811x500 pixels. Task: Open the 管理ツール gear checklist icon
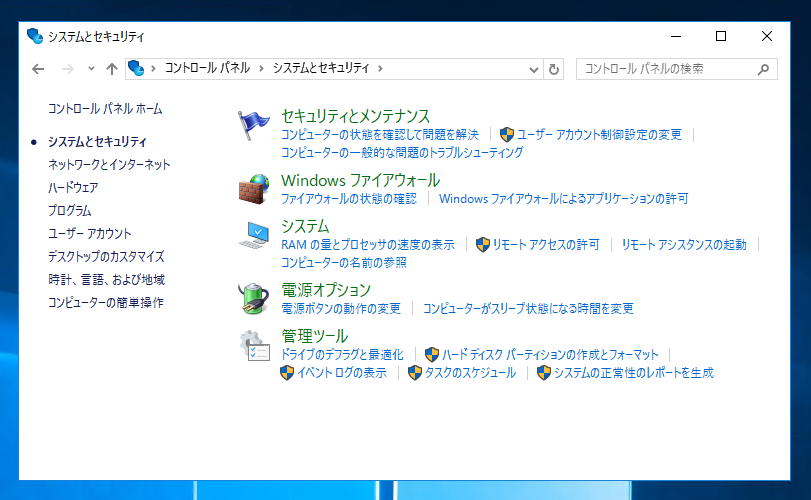[254, 345]
